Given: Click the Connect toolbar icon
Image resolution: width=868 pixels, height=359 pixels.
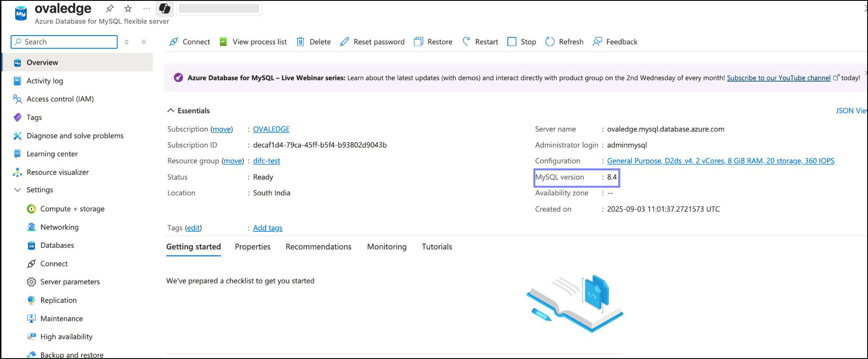Looking at the screenshot, I should (173, 42).
